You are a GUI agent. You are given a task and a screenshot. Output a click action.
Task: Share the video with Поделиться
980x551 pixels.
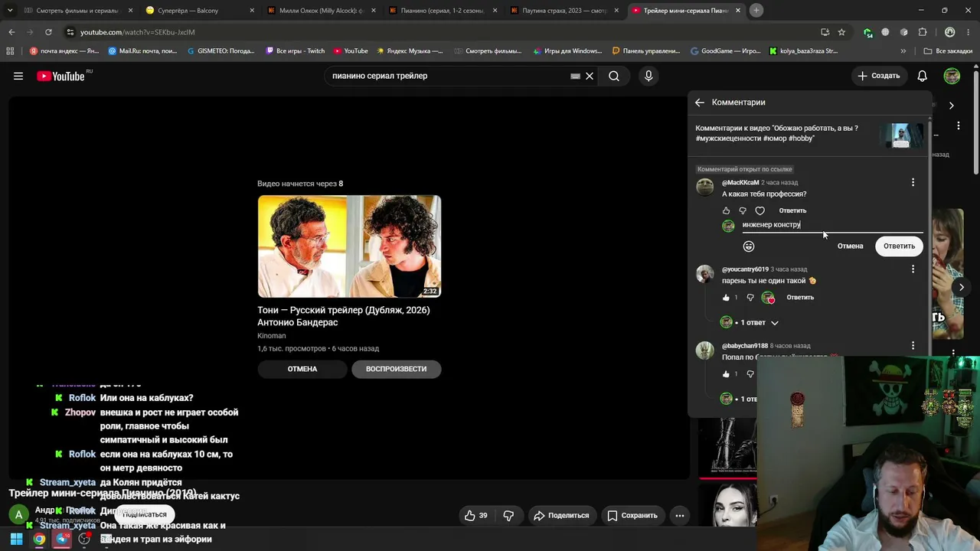coord(561,516)
